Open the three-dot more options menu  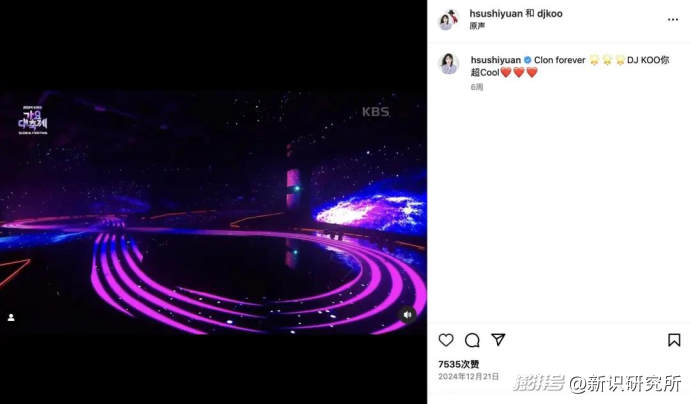point(673,19)
